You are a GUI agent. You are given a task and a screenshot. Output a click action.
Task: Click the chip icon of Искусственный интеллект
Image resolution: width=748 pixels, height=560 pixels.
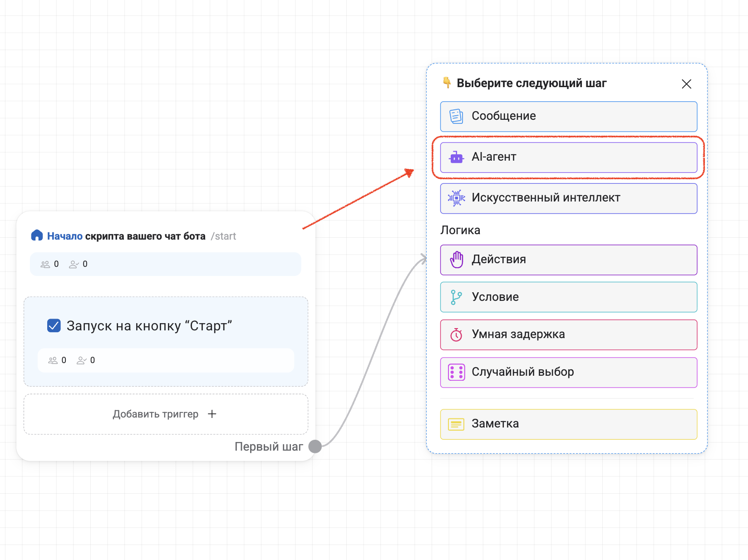(456, 198)
